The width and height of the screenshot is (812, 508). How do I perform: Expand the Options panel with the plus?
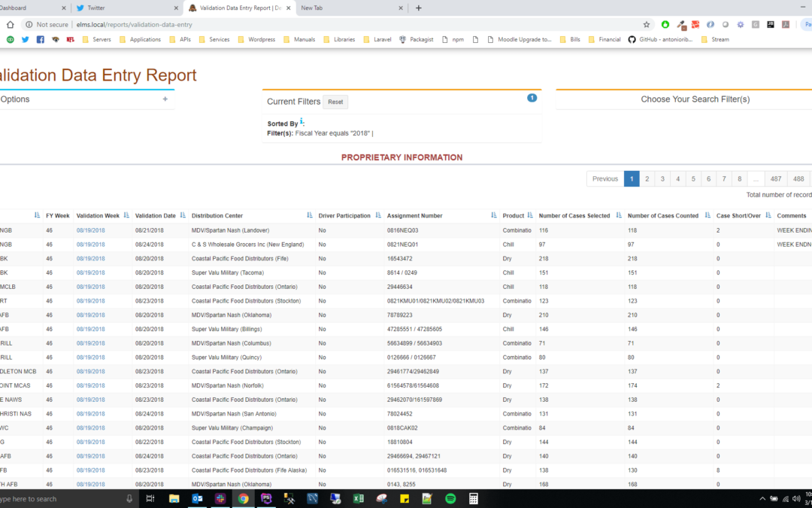point(165,99)
